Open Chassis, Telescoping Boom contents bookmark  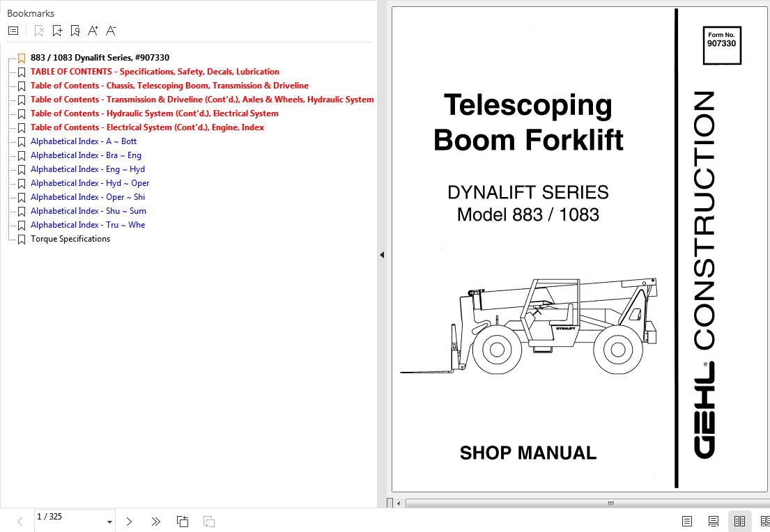[x=169, y=86]
